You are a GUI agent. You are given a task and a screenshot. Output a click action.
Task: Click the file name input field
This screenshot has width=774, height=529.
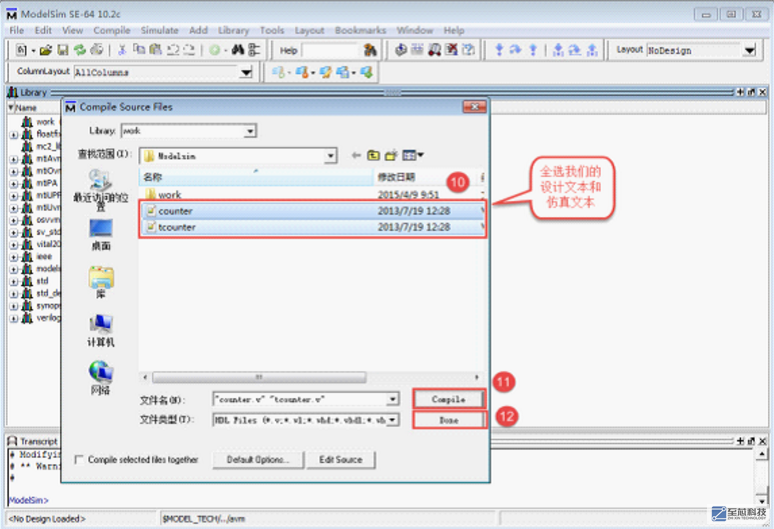click(x=300, y=399)
